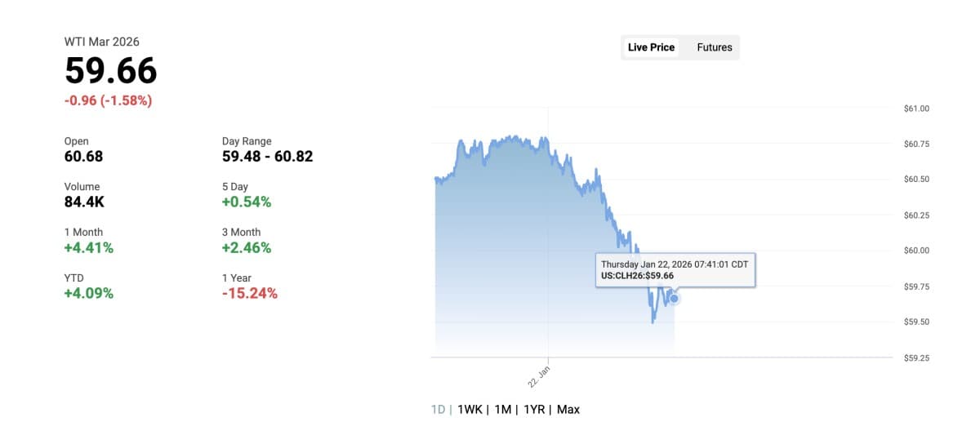
Task: Select the 1D time range
Action: click(438, 409)
